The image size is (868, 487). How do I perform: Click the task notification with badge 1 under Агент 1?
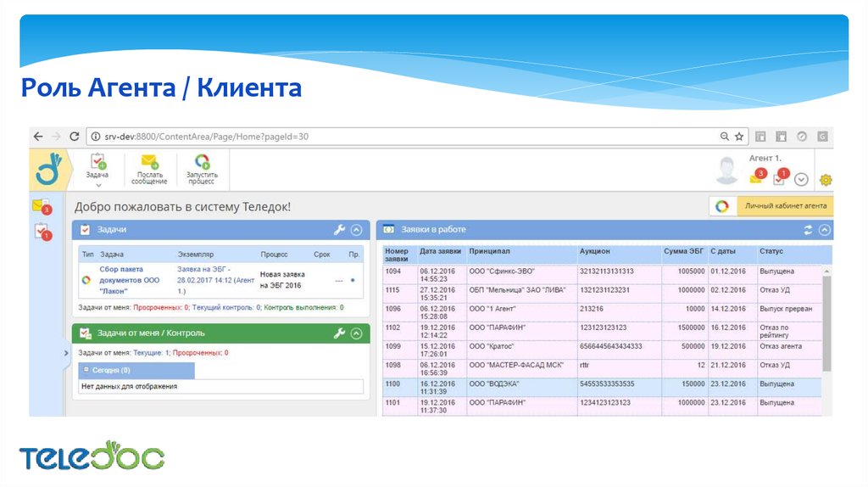[780, 178]
